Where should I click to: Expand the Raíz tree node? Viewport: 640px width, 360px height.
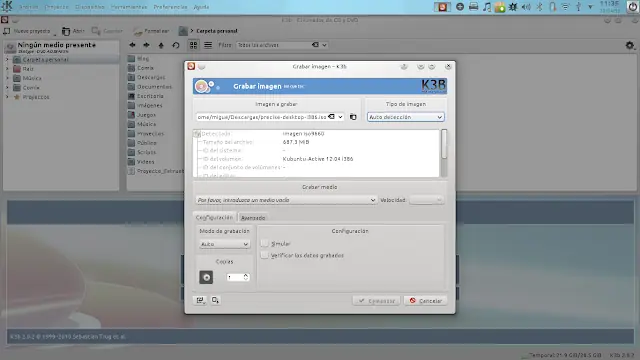point(7,69)
